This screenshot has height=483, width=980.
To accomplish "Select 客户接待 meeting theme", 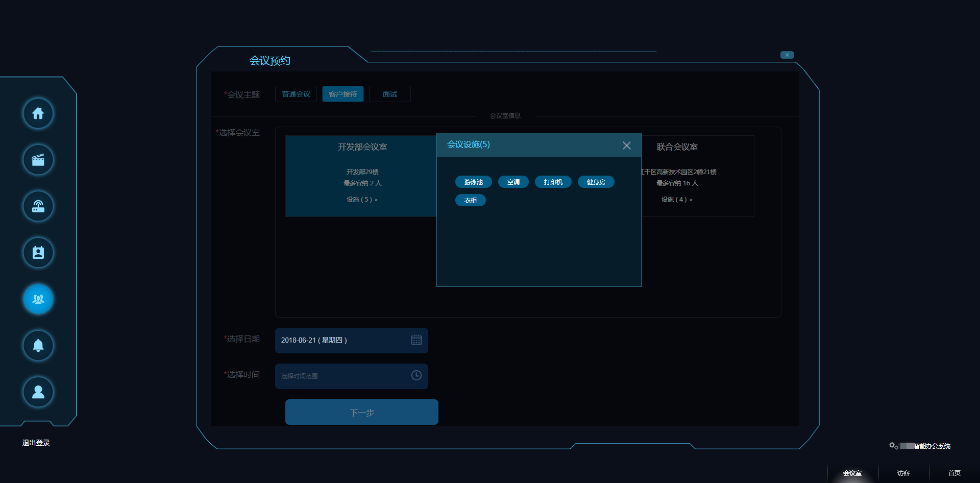I will [x=343, y=94].
